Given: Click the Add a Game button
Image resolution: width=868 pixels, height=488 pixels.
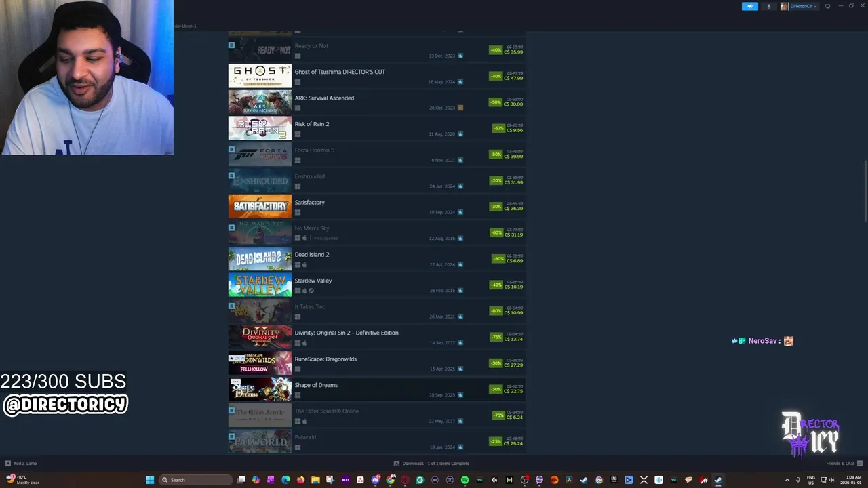Looking at the screenshot, I should click(21, 464).
